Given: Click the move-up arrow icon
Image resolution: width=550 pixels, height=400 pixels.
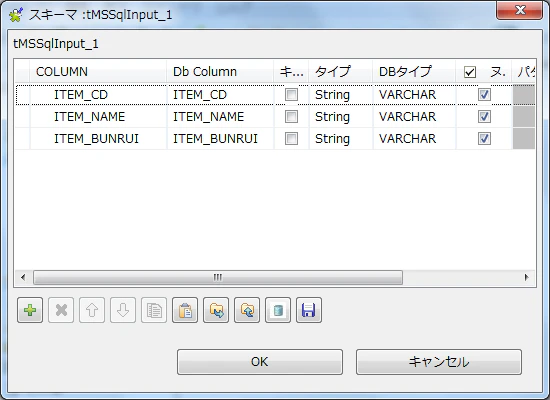Looking at the screenshot, I should pyautogui.click(x=92, y=310).
